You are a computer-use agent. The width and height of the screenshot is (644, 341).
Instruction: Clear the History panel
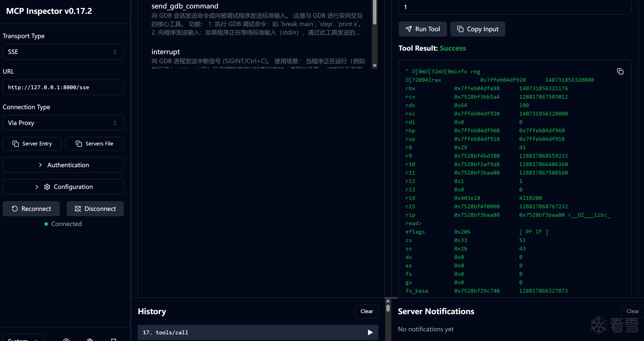click(x=366, y=311)
